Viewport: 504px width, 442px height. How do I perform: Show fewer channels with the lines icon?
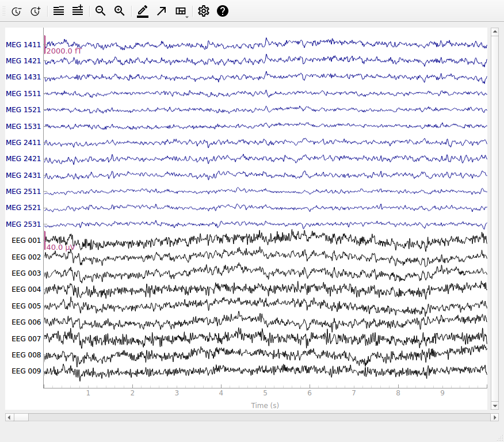click(59, 12)
